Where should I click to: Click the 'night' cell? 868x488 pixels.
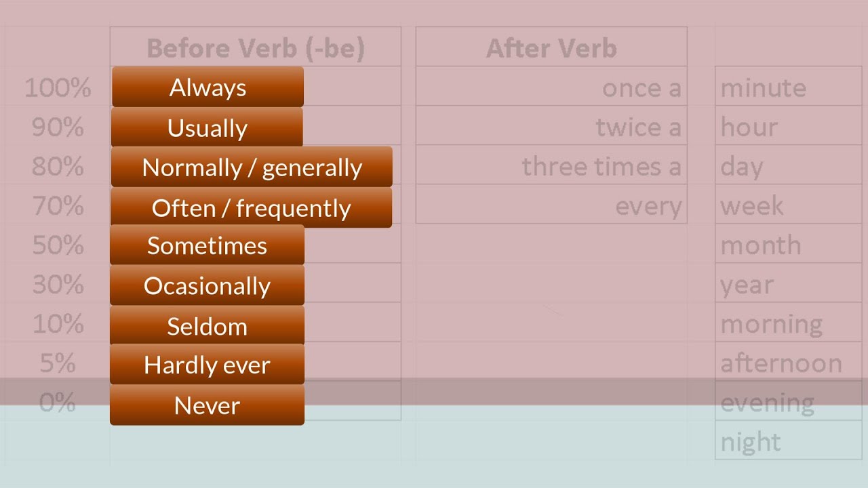coord(789,440)
